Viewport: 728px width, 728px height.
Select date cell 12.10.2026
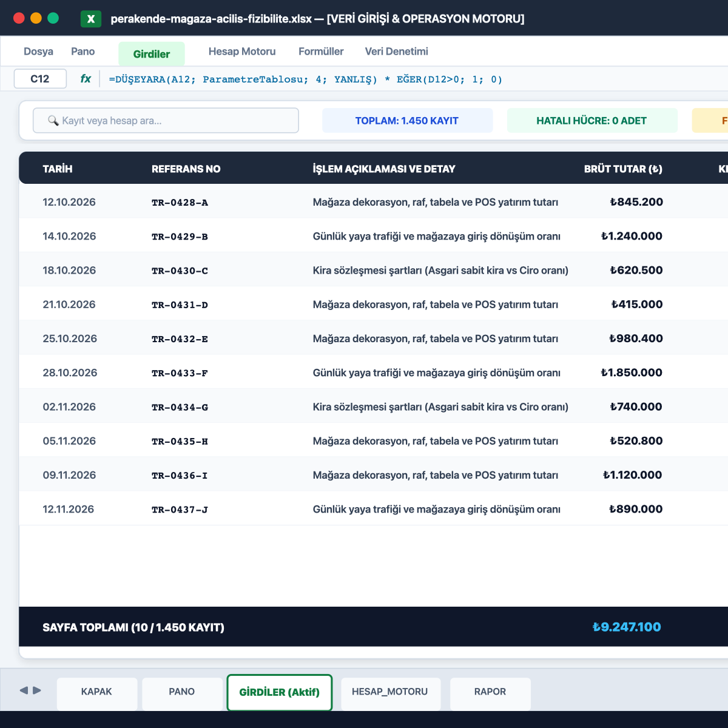tap(69, 202)
